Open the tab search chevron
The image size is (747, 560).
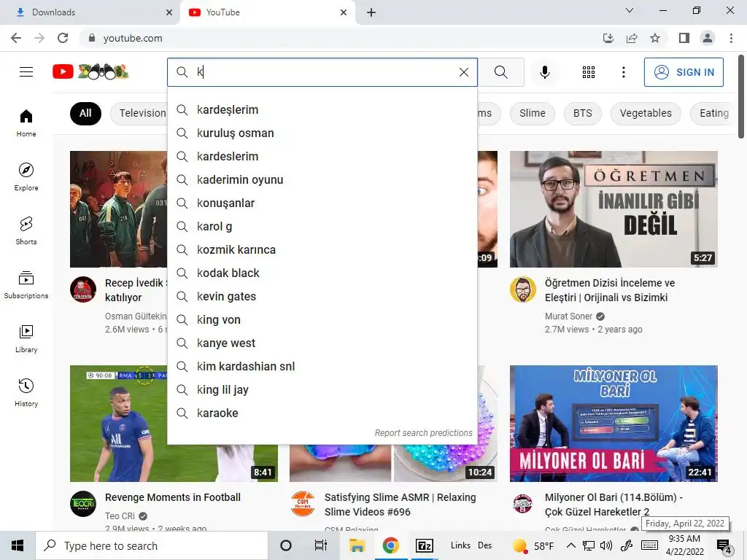[630, 10]
